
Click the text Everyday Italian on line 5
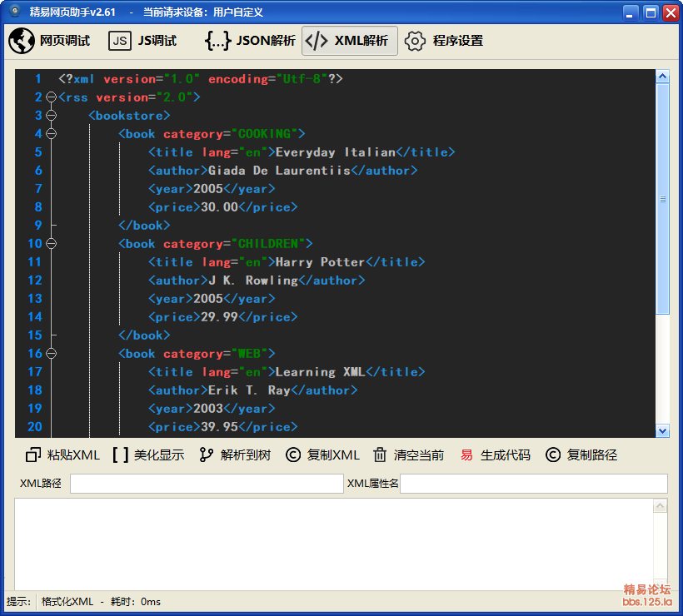[336, 152]
